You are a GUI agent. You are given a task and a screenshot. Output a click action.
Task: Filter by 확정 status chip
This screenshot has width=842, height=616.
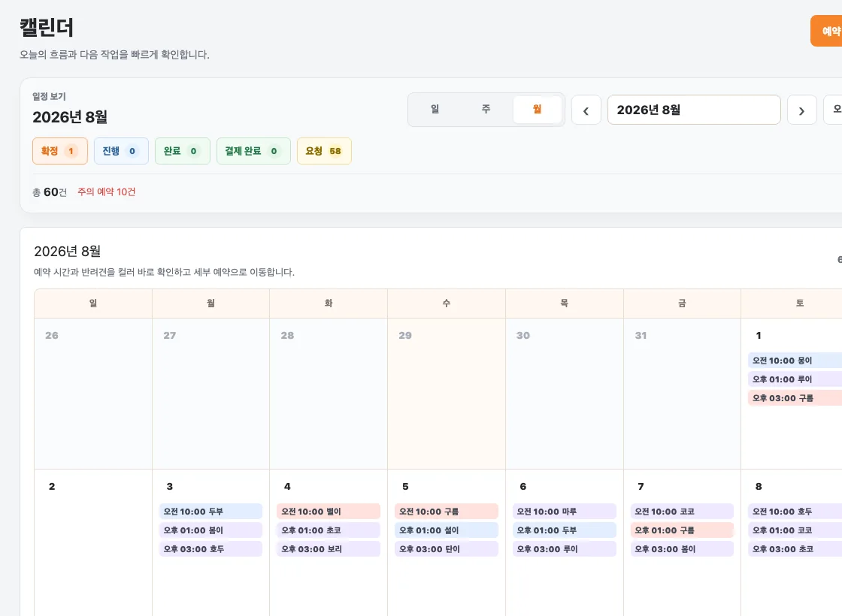pyautogui.click(x=60, y=151)
